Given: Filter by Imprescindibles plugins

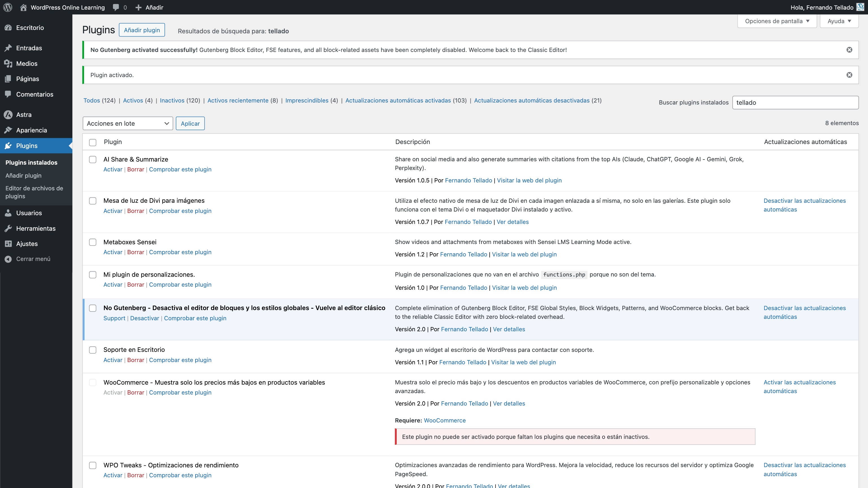Looking at the screenshot, I should tap(307, 100).
